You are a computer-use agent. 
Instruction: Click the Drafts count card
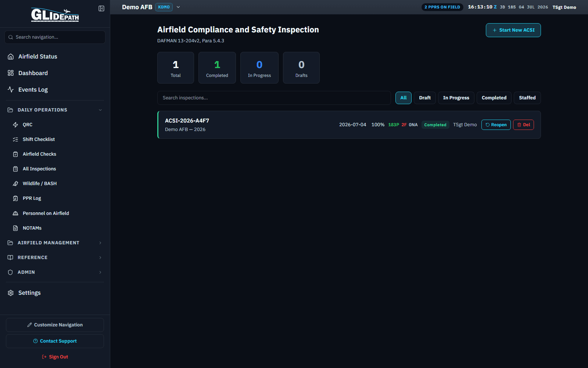pos(301,68)
